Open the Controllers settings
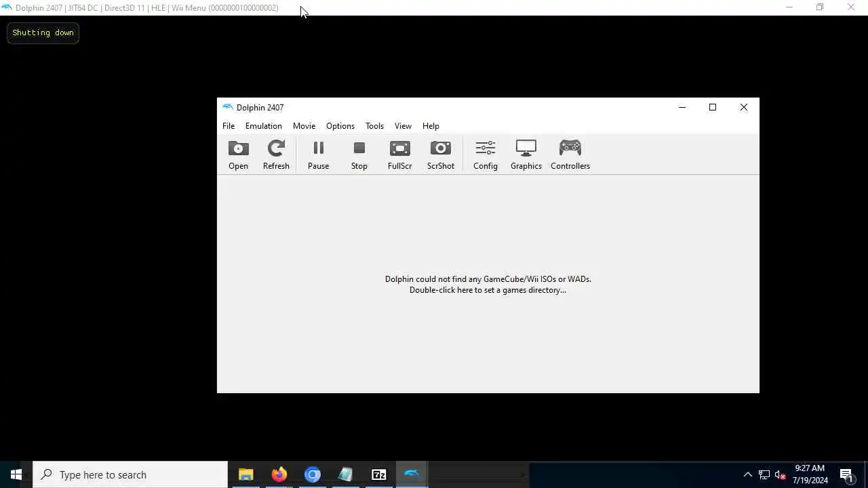 coord(570,155)
